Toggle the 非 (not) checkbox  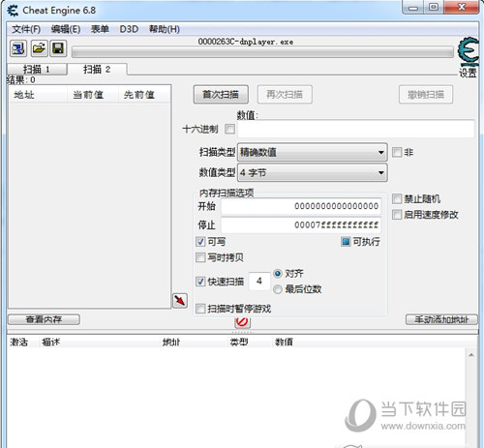click(x=397, y=152)
